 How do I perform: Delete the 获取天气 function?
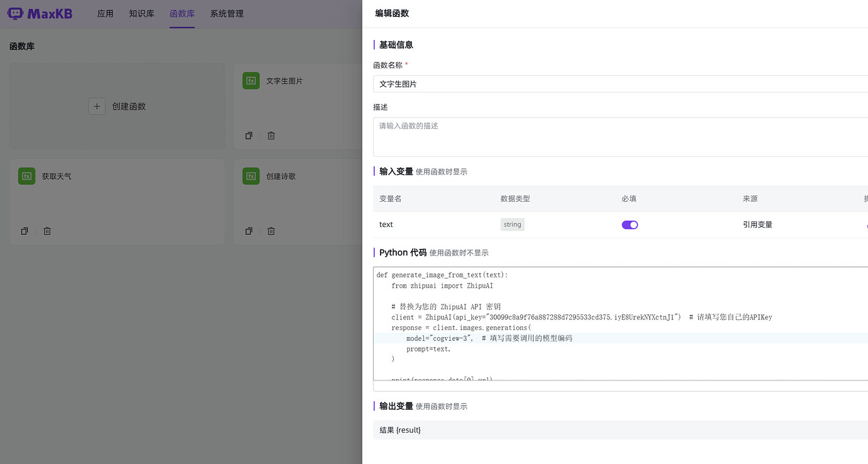[x=47, y=231]
